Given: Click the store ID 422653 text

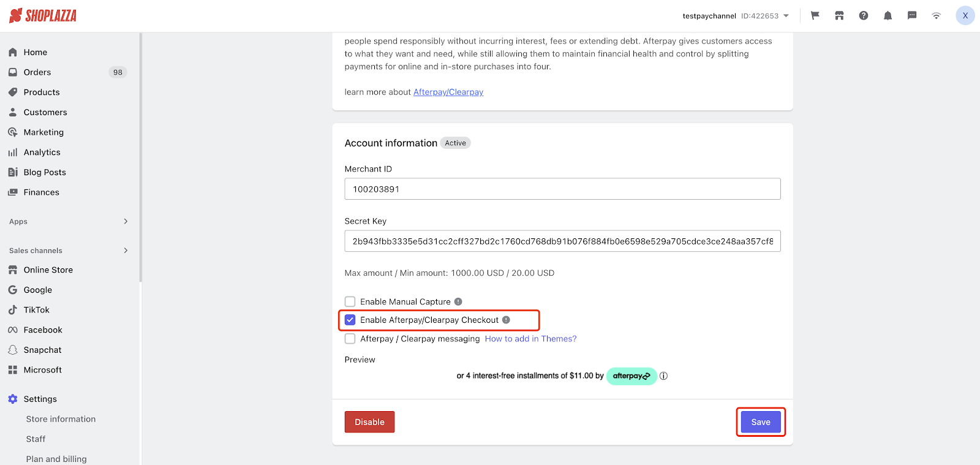Looking at the screenshot, I should 759,16.
